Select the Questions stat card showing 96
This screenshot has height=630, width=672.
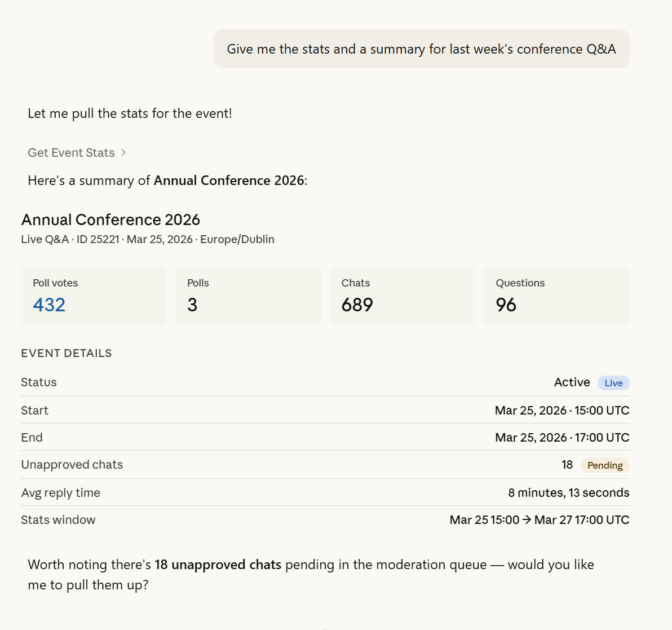click(x=556, y=296)
